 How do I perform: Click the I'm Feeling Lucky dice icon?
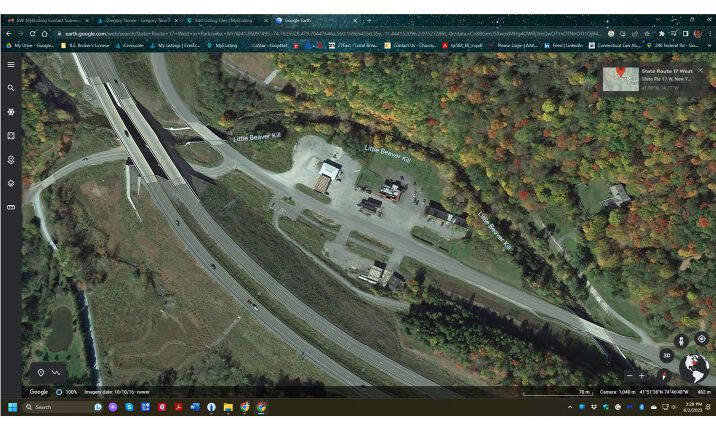pyautogui.click(x=11, y=135)
